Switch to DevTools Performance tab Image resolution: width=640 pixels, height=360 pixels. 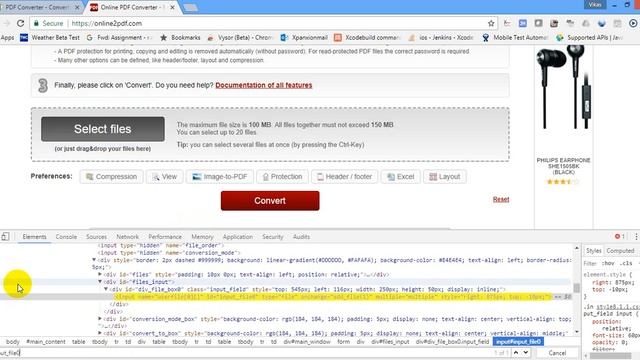coord(165,237)
